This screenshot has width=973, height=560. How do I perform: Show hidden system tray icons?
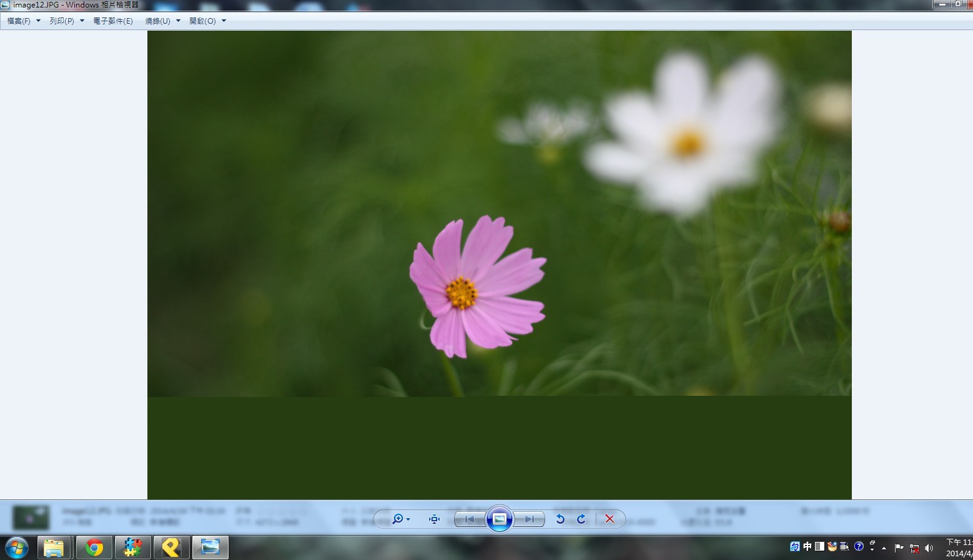pos(884,548)
